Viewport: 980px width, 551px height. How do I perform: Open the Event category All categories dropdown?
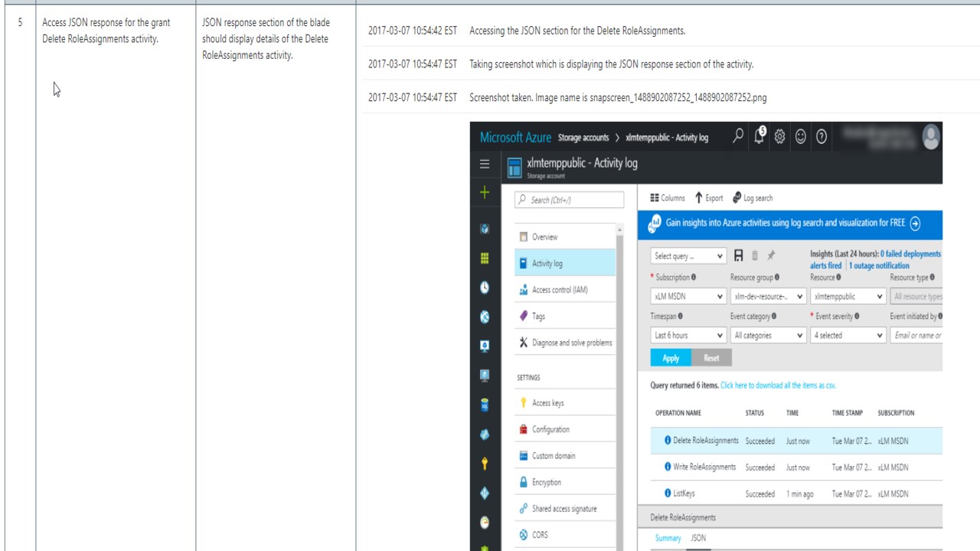coord(768,335)
